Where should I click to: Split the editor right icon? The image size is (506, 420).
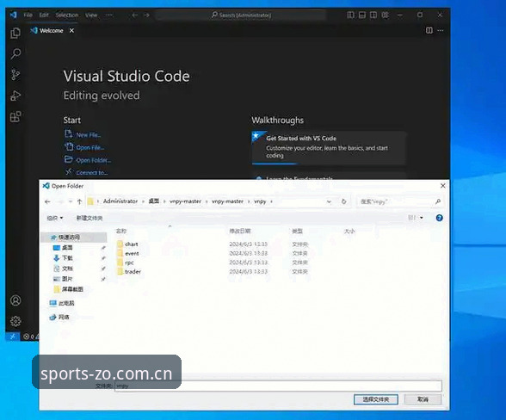429,30
